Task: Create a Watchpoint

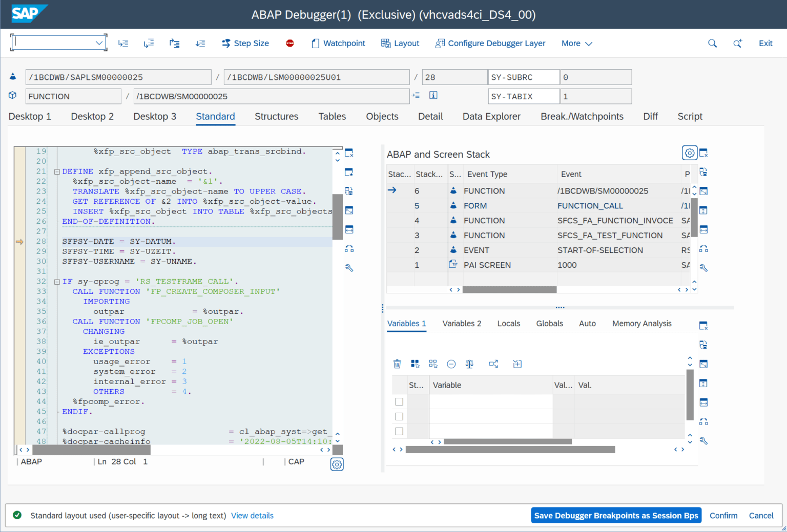Action: click(x=338, y=43)
